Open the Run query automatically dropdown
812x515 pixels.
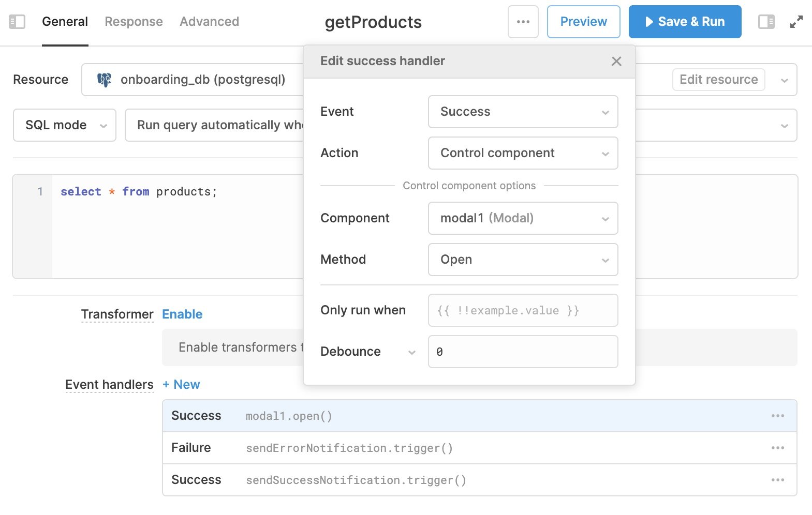tap(461, 125)
